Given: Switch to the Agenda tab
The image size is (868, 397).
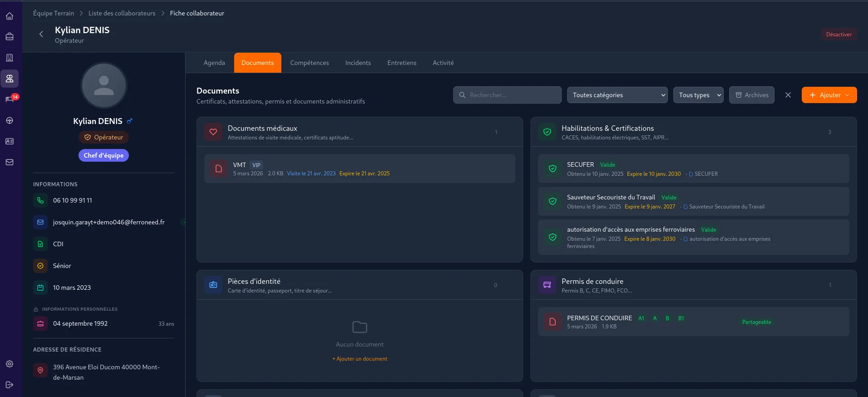Looking at the screenshot, I should (x=214, y=63).
